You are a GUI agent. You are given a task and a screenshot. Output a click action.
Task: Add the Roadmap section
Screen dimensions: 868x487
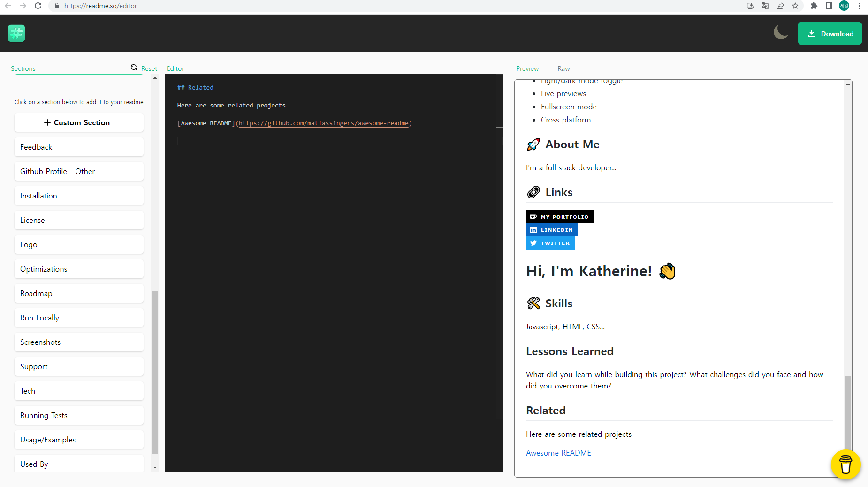coord(79,293)
